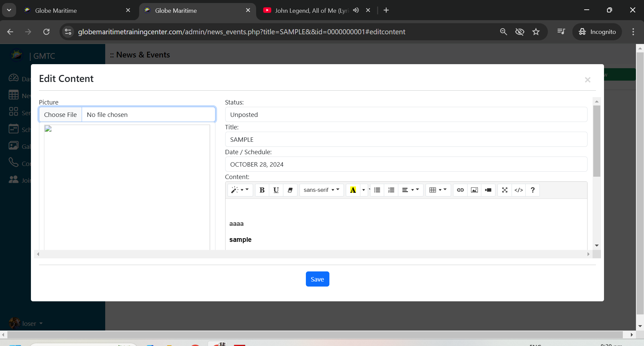The width and height of the screenshot is (644, 346).
Task: Click the blue Save button
Action: pyautogui.click(x=317, y=279)
